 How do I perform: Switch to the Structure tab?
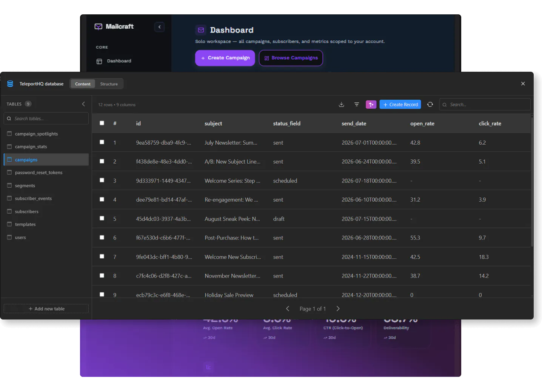click(109, 84)
